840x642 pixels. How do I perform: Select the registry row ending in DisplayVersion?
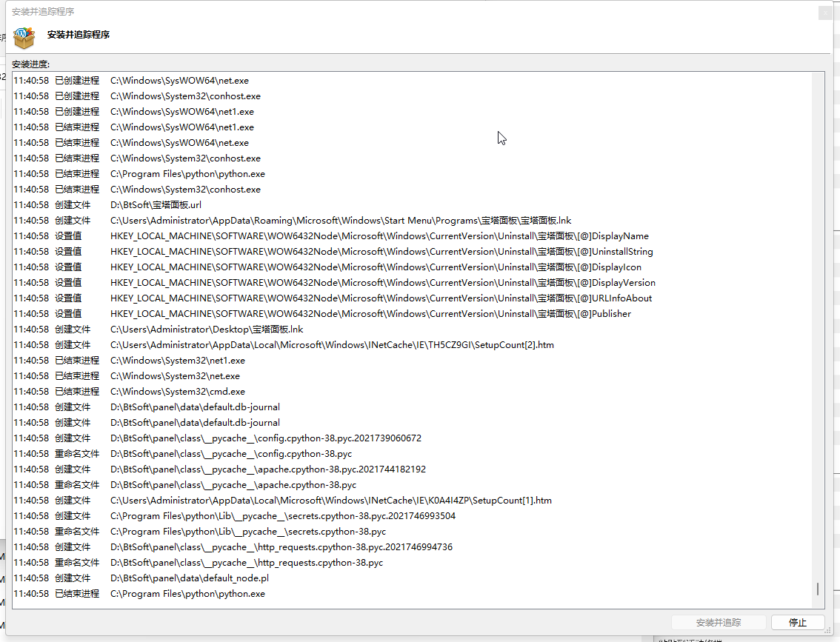[412, 283]
